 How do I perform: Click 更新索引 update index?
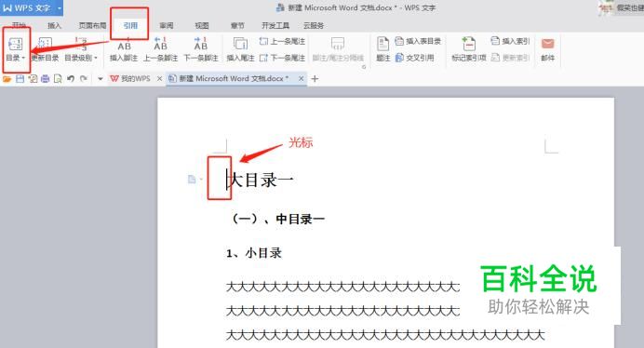tap(510, 58)
